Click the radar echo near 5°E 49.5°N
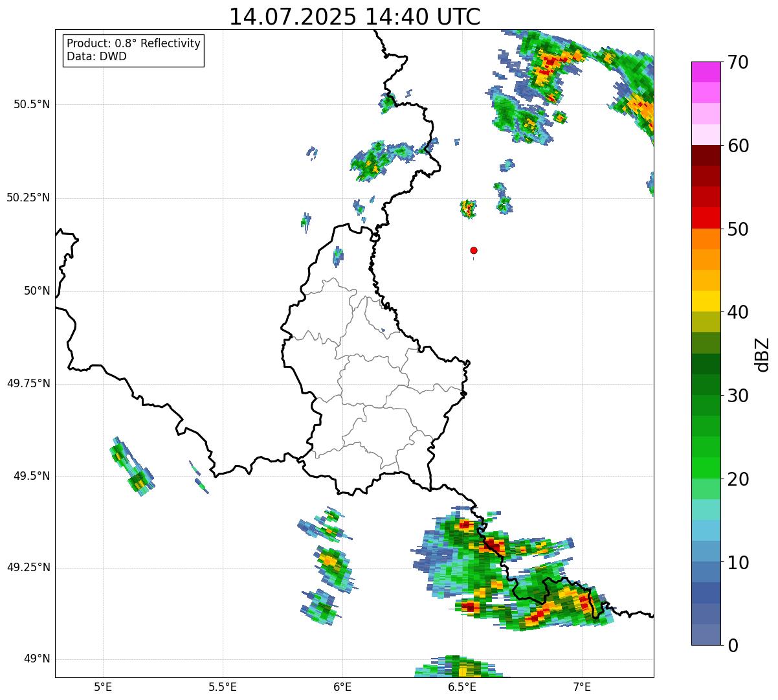 [x=132, y=466]
